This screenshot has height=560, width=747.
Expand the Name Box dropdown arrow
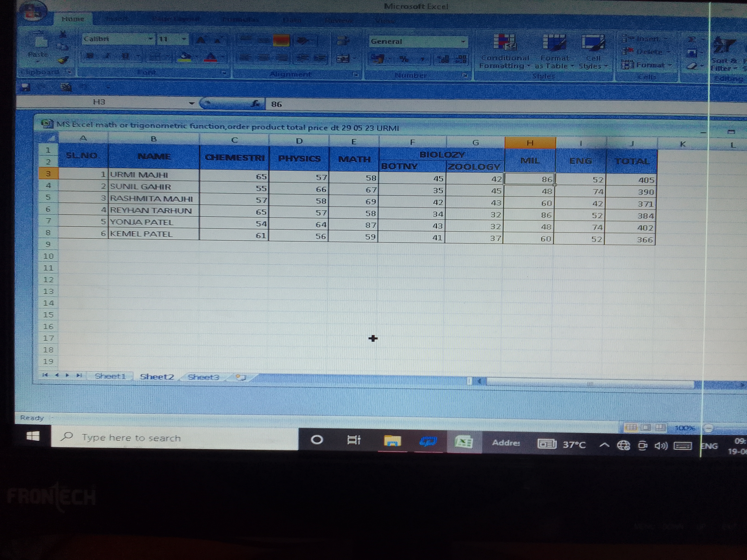pyautogui.click(x=192, y=103)
